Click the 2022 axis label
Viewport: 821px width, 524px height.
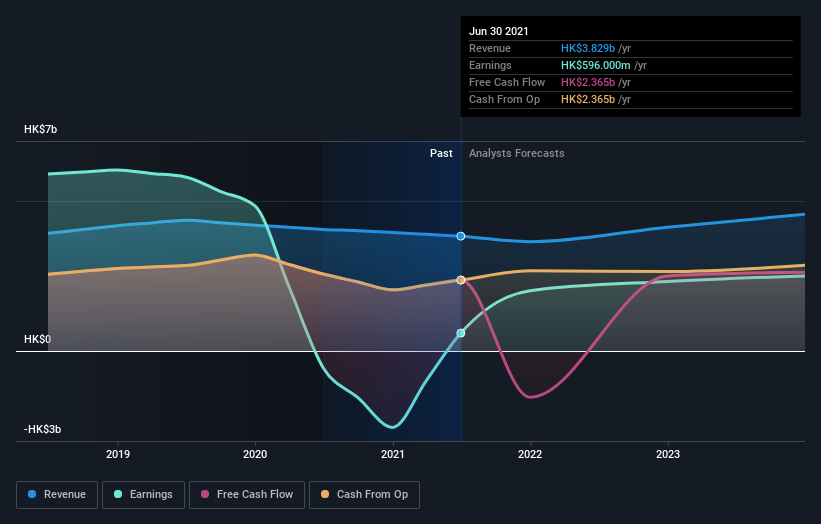click(x=530, y=454)
